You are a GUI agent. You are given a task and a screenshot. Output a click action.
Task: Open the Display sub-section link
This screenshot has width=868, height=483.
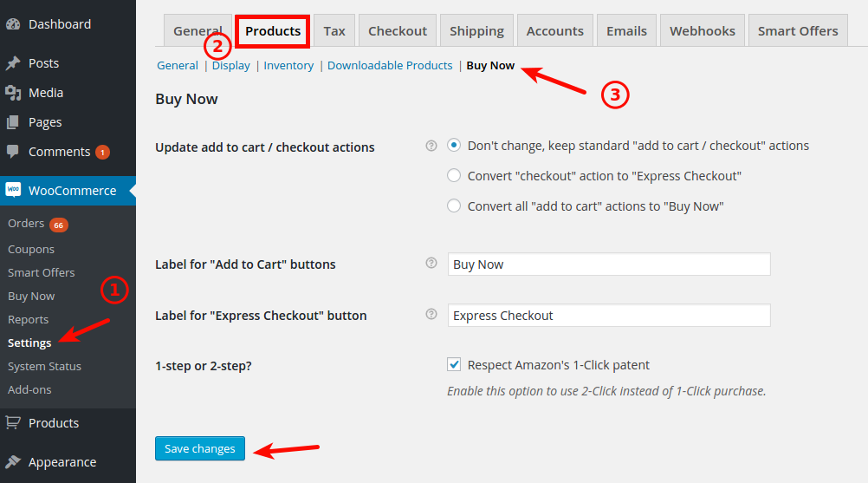point(230,65)
